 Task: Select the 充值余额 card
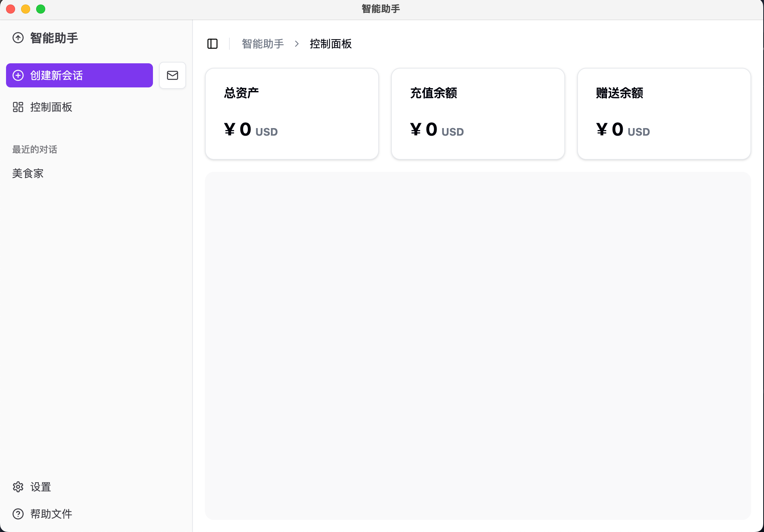tap(478, 114)
